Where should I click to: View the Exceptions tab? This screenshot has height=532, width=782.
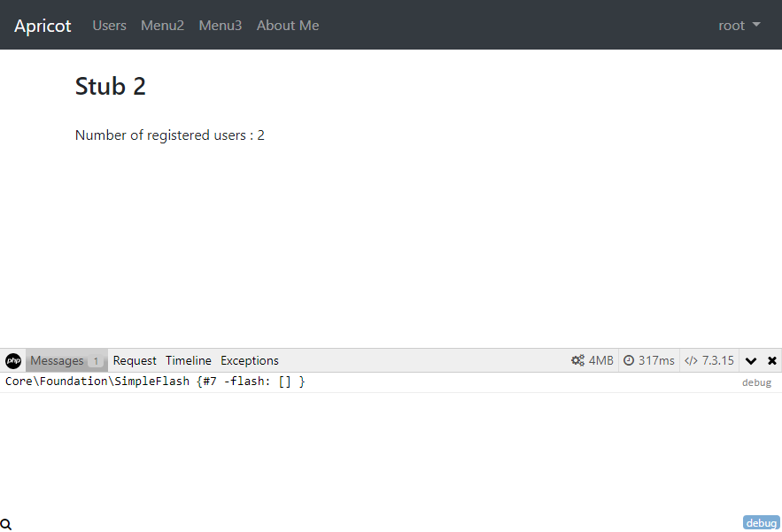(x=250, y=360)
